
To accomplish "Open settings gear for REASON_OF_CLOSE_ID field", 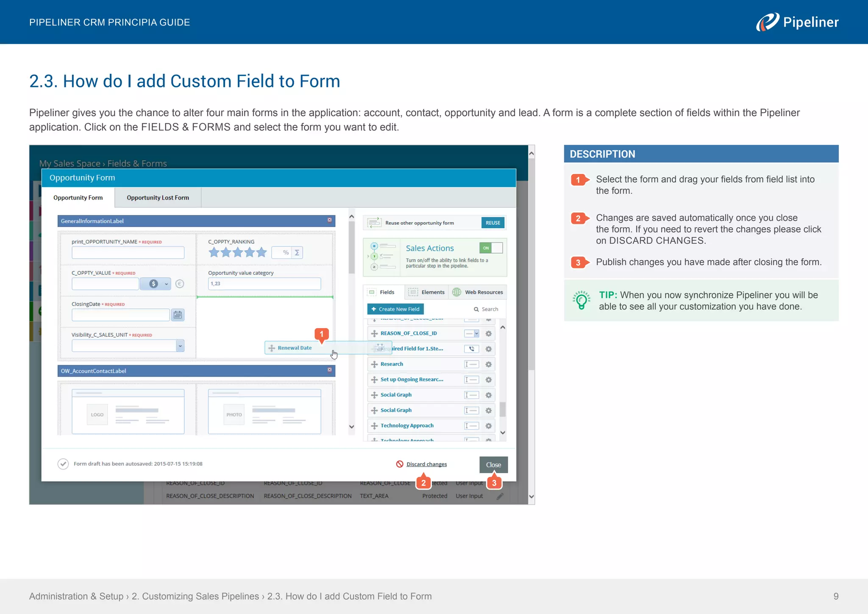I will coord(488,334).
